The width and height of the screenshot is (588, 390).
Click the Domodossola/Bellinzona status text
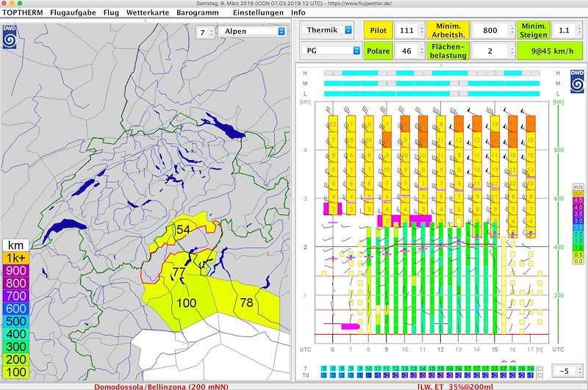[x=161, y=386]
